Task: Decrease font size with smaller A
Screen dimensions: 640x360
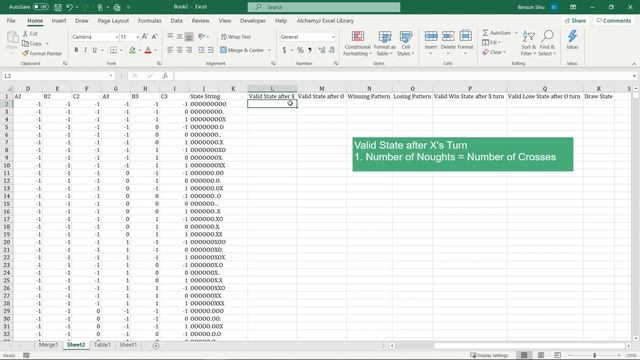Action: tap(155, 37)
